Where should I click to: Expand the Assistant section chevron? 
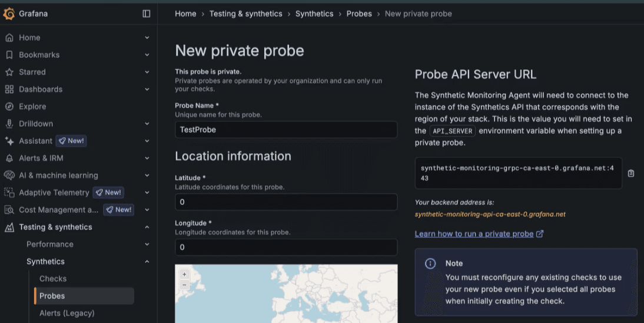tap(147, 141)
